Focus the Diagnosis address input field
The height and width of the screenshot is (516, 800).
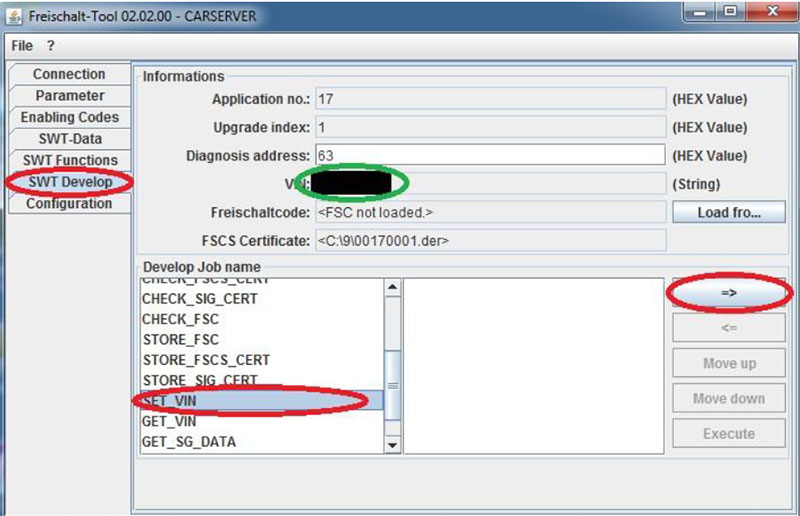pyautogui.click(x=490, y=155)
